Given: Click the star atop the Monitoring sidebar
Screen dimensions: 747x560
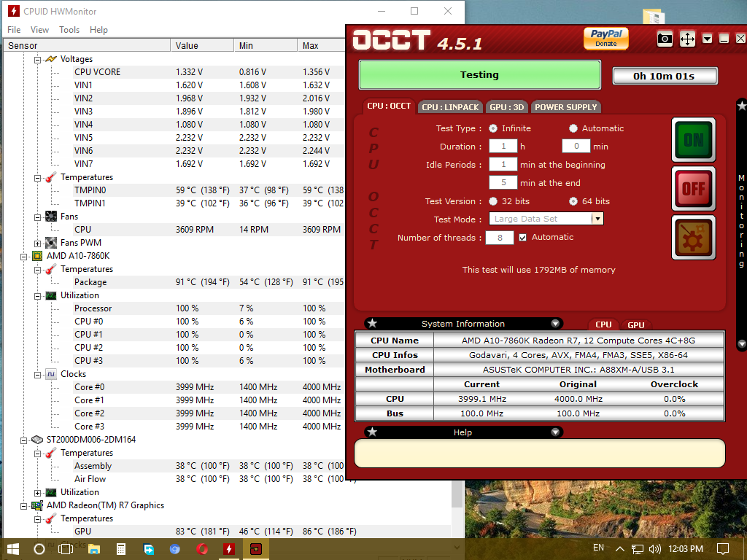Looking at the screenshot, I should [741, 106].
